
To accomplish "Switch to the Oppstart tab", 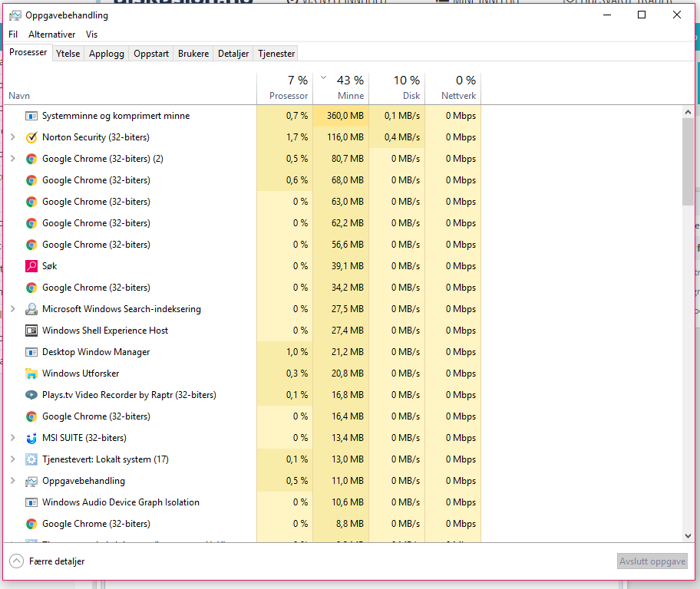I will tap(151, 54).
